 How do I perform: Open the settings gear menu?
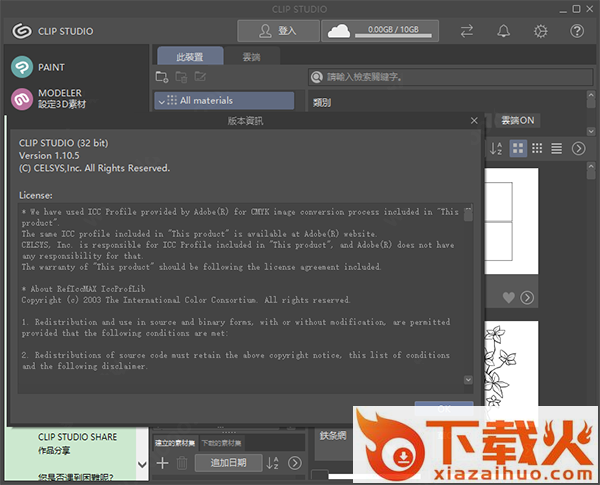coord(540,31)
